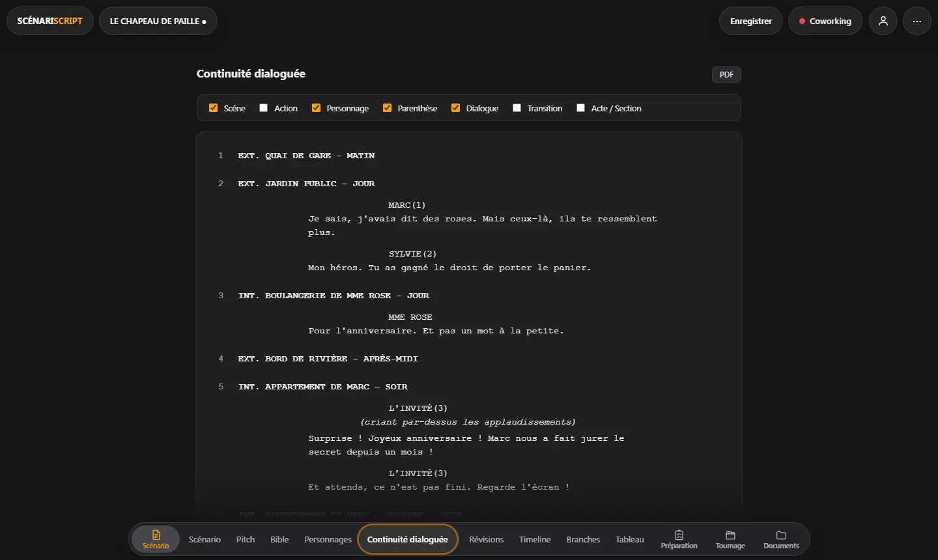This screenshot has width=938, height=560.
Task: Enable the Transition checkbox
Action: click(517, 108)
